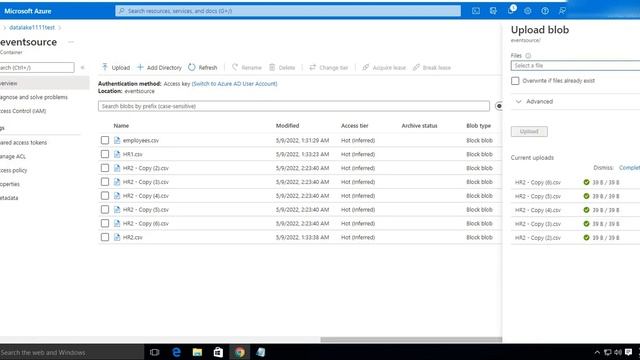Open Access policy menu item
The image size is (640, 360).
(x=13, y=170)
